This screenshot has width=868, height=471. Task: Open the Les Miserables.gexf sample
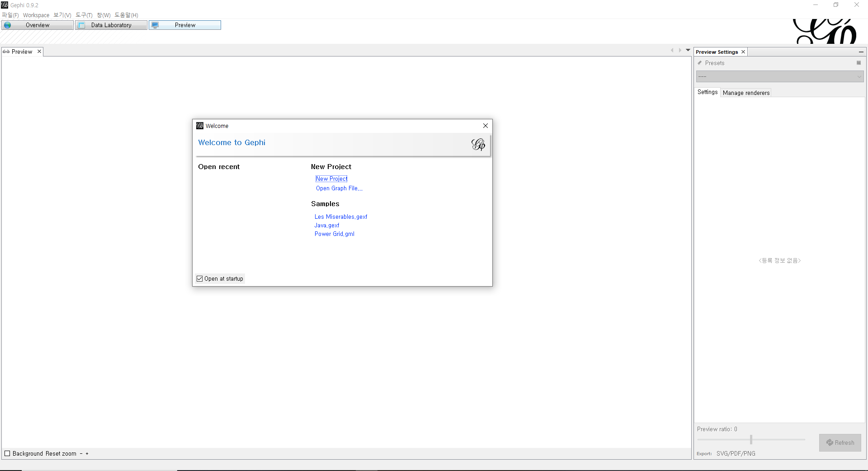click(x=341, y=217)
